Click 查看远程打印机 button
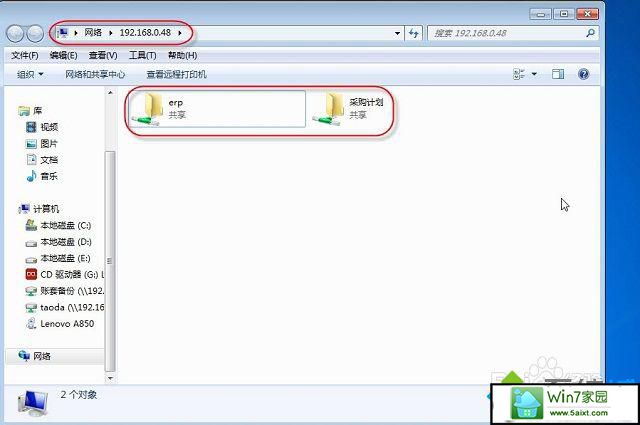This screenshot has width=640, height=425. click(x=176, y=74)
